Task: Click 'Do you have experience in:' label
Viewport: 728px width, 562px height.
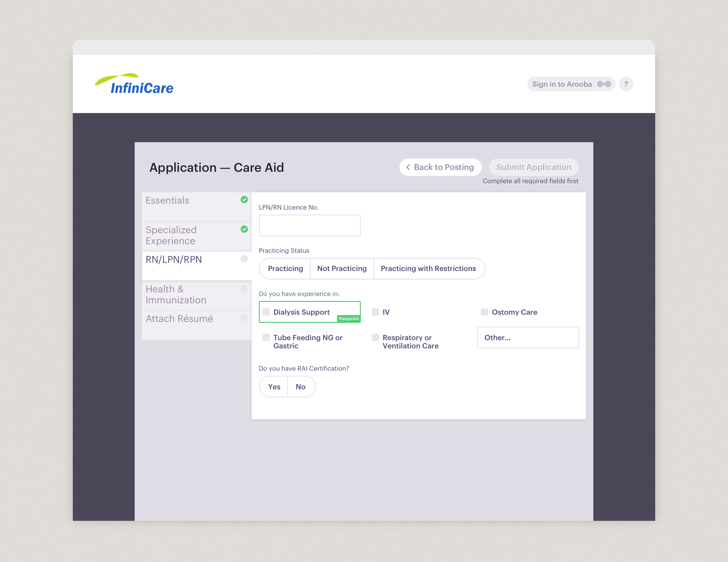Action: tap(299, 294)
